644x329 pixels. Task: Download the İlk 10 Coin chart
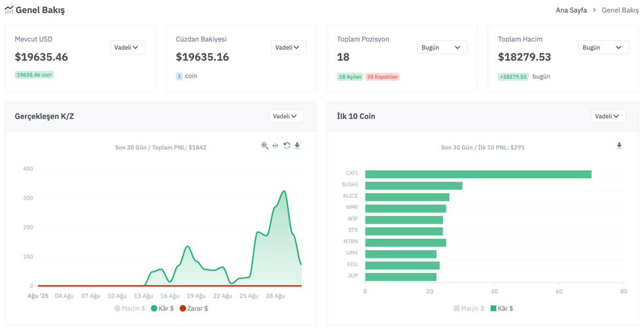tap(619, 145)
